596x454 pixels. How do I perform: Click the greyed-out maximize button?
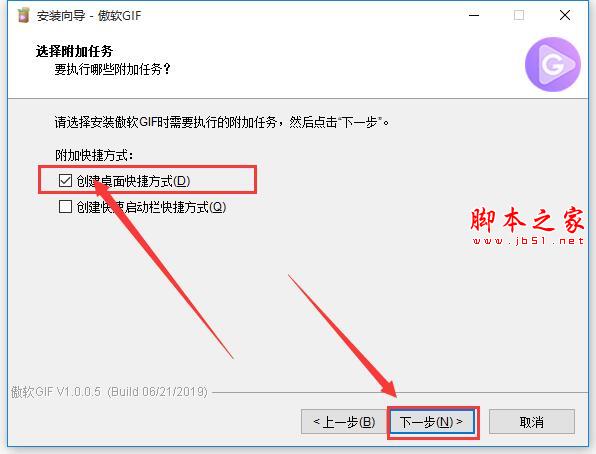coord(519,15)
